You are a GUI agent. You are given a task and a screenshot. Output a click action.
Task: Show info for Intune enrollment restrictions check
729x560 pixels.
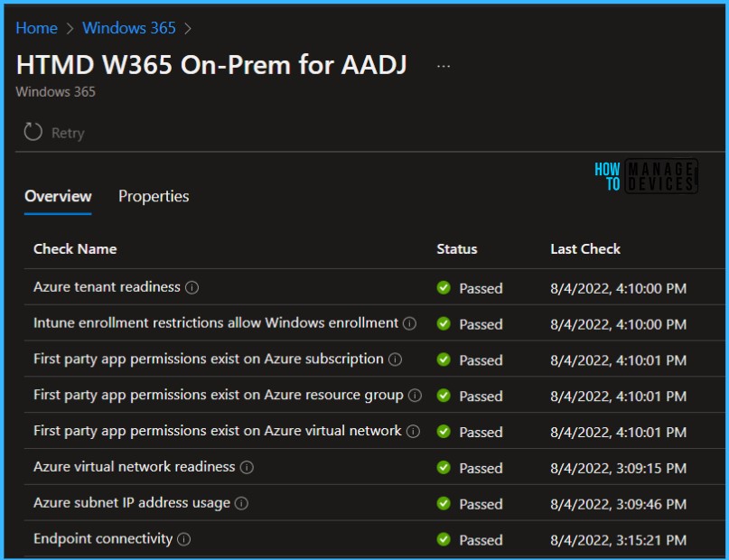click(x=409, y=323)
